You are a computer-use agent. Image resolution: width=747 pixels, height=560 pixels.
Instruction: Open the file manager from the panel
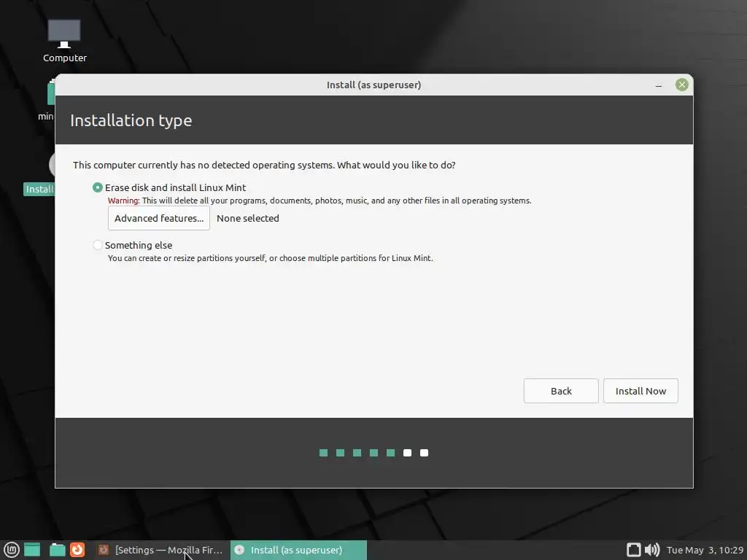pos(57,550)
